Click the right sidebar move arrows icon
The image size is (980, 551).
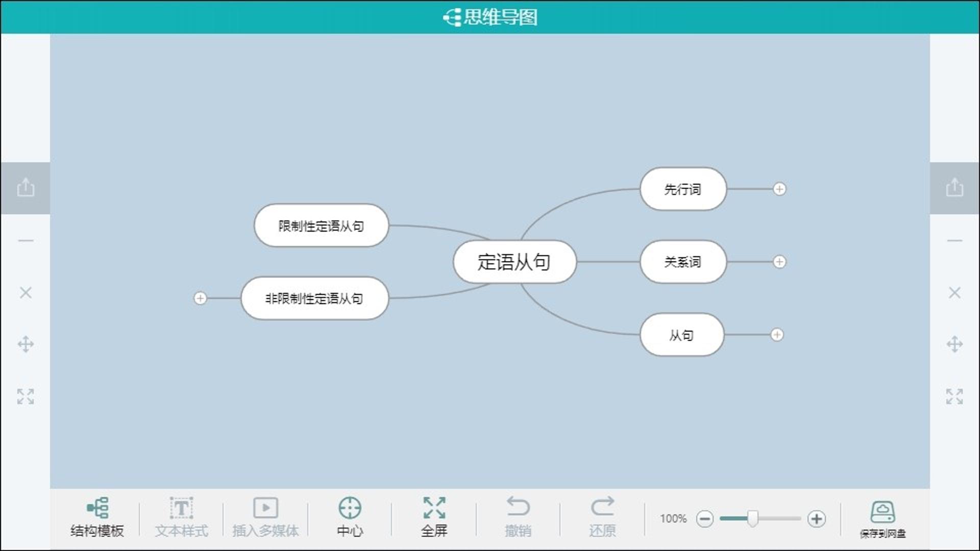pos(954,344)
